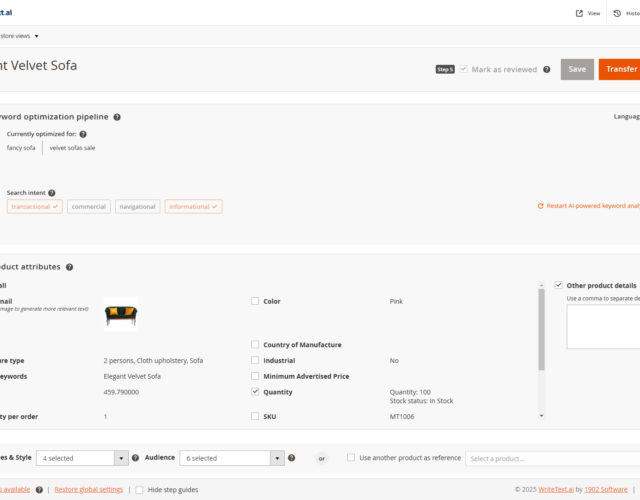Image resolution: width=640 pixels, height=500 pixels.
Task: Open the History clock icon
Action: click(616, 13)
